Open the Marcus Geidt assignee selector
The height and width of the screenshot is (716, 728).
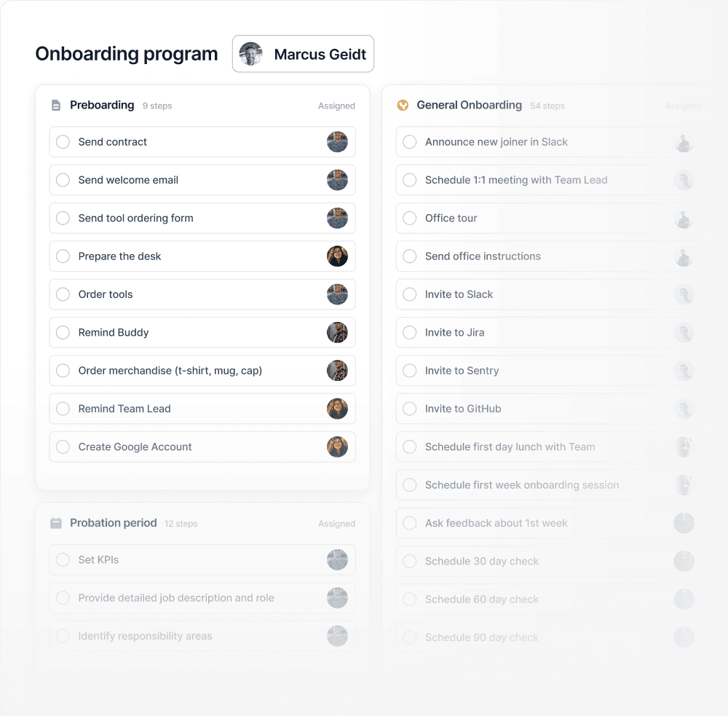click(303, 53)
